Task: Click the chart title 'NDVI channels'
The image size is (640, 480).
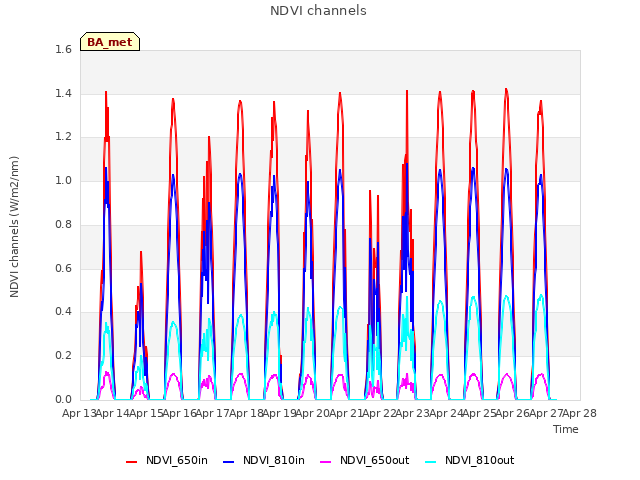Action: pyautogui.click(x=318, y=11)
